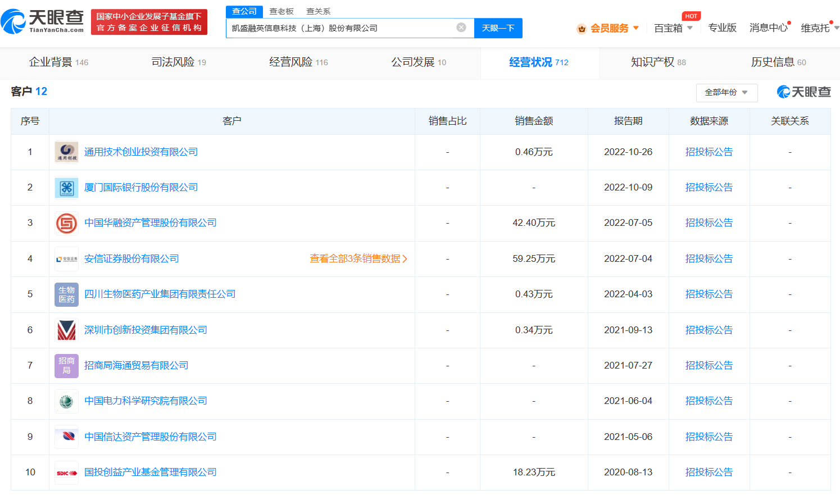Switch to the 知识产权 tab

659,62
